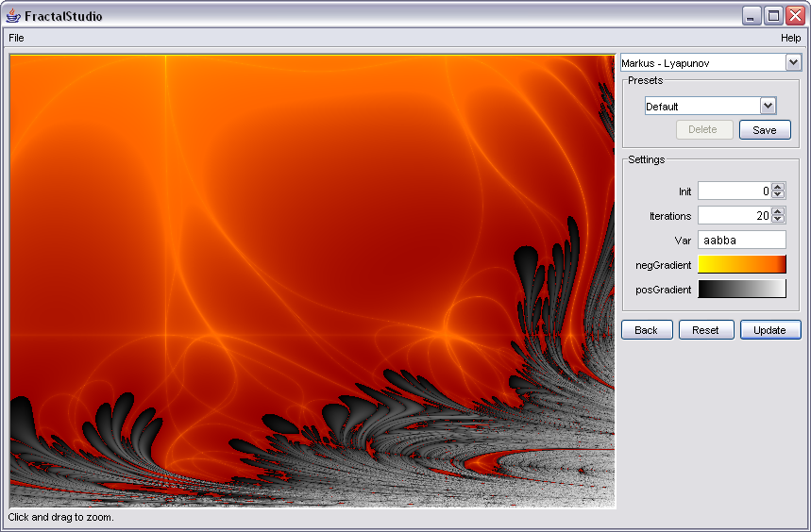
Task: Open the posGradient black-white color swatch
Action: 742,289
